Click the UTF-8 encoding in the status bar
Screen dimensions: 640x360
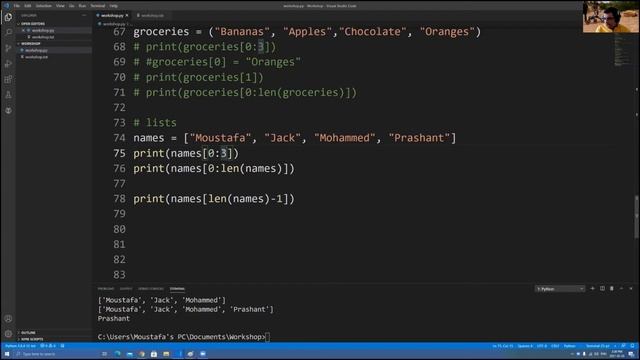click(542, 346)
